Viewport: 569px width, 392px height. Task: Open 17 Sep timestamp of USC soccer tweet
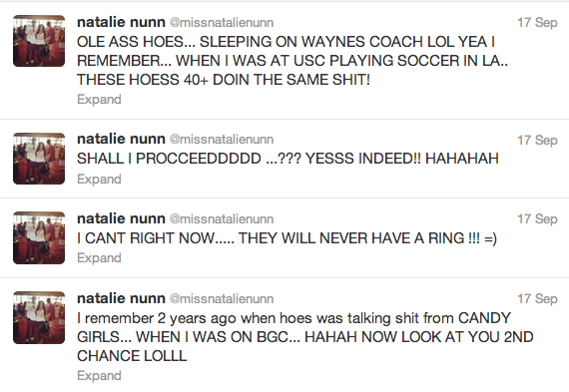click(x=537, y=23)
